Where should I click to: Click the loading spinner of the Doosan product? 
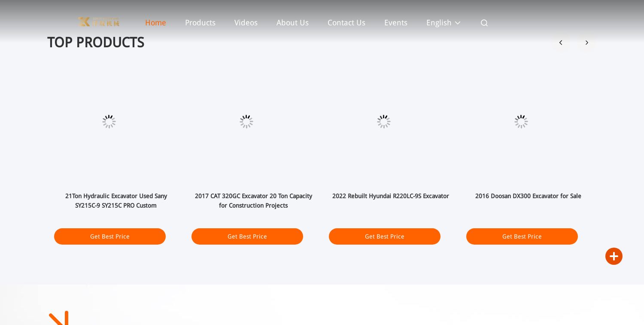521,122
